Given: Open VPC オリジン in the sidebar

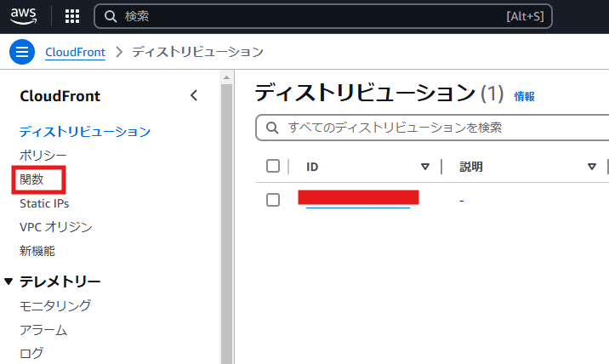Looking at the screenshot, I should coord(56,227).
